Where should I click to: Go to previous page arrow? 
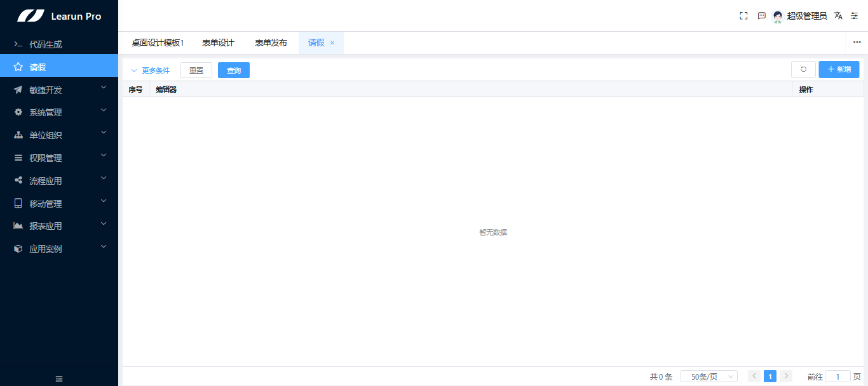[754, 376]
